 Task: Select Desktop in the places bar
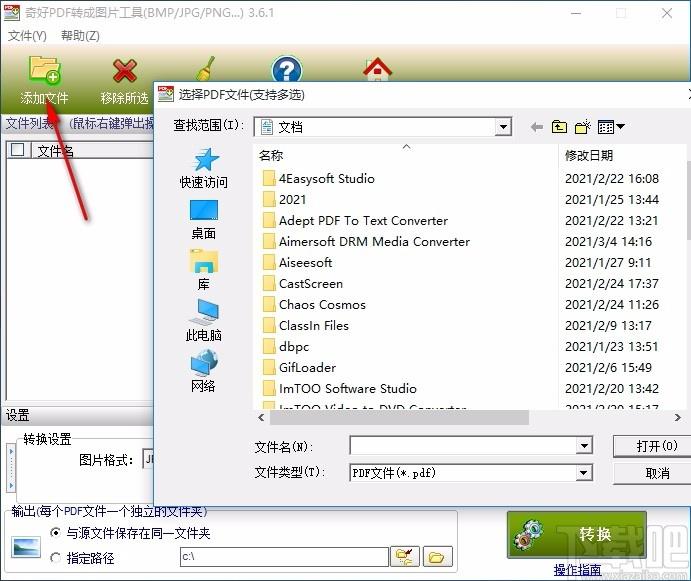pyautogui.click(x=204, y=220)
